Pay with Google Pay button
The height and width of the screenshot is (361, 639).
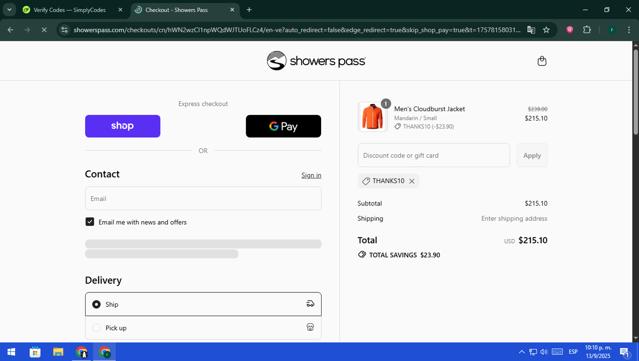[283, 126]
